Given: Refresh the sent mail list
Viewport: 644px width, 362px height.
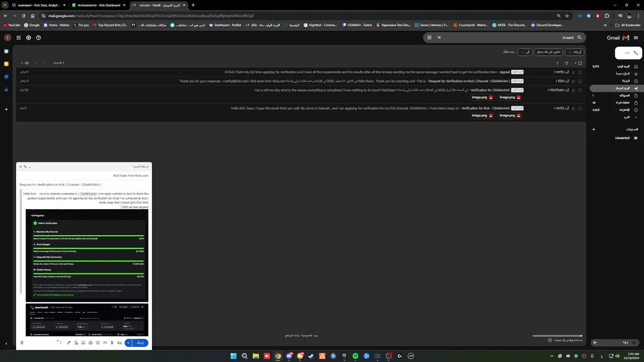Looking at the screenshot, I should coord(567,63).
